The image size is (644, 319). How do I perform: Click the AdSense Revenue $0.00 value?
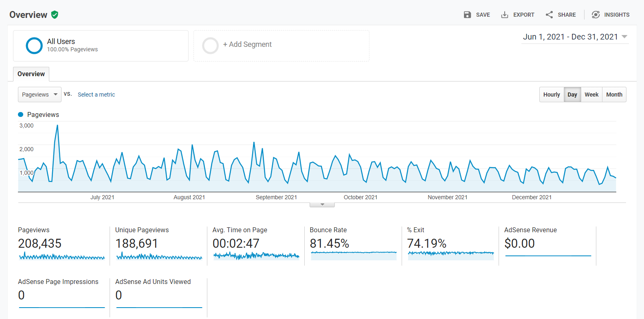point(519,243)
